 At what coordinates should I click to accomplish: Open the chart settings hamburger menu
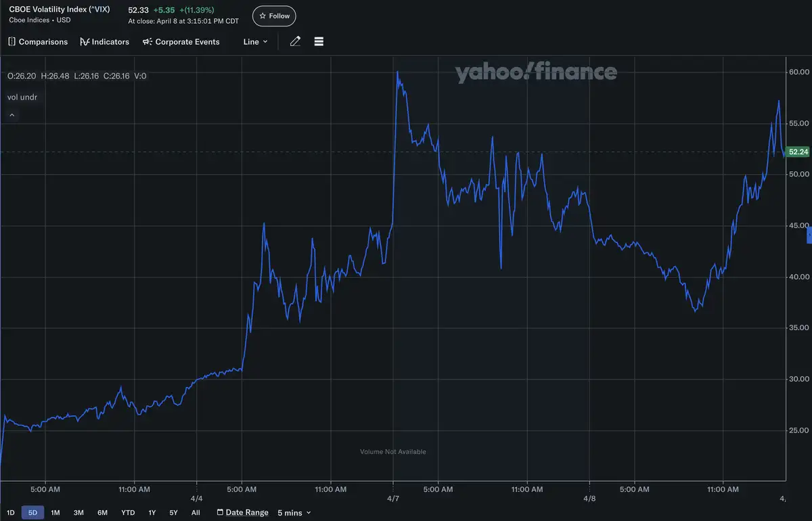pos(319,42)
